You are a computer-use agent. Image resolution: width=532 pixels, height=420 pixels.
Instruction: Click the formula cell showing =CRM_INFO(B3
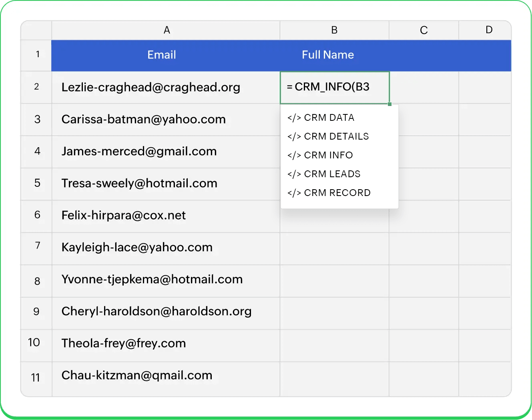(335, 87)
